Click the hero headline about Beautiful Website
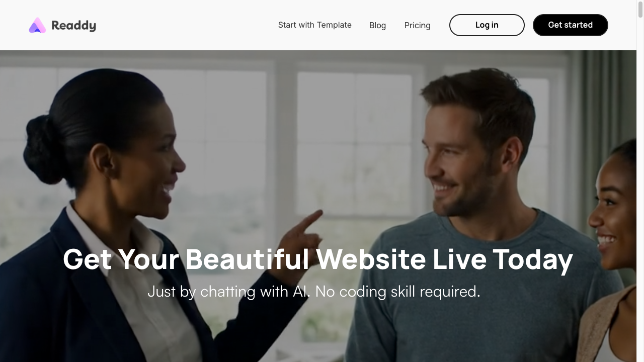Image resolution: width=644 pixels, height=362 pixels. coord(318,259)
